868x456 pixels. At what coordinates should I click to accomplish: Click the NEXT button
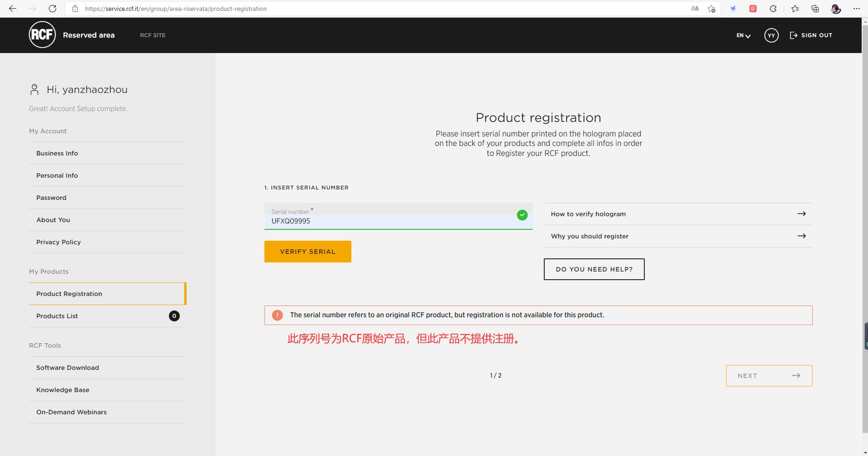[x=769, y=376]
